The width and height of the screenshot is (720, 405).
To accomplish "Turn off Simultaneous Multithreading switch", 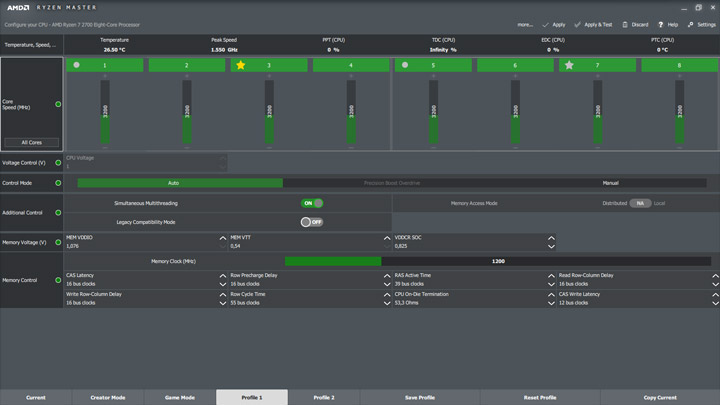I will (x=312, y=203).
